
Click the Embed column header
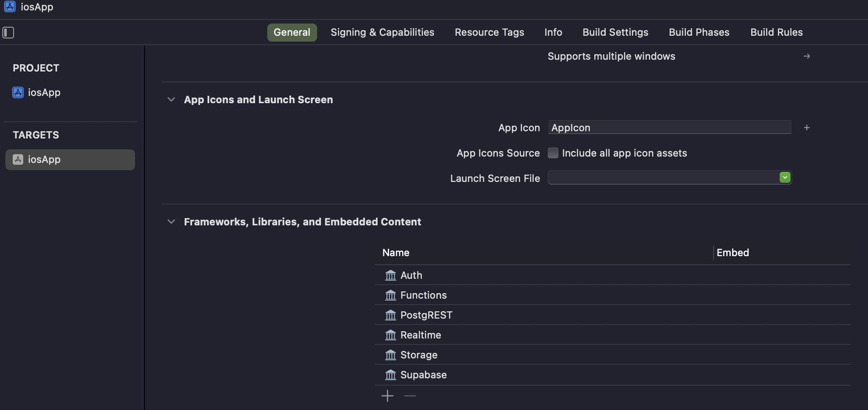tap(733, 253)
